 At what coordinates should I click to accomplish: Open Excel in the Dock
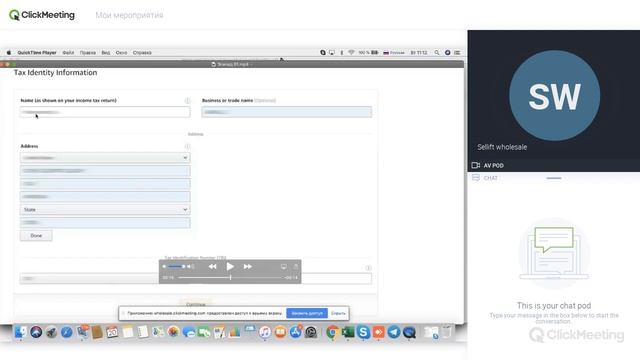point(348,332)
